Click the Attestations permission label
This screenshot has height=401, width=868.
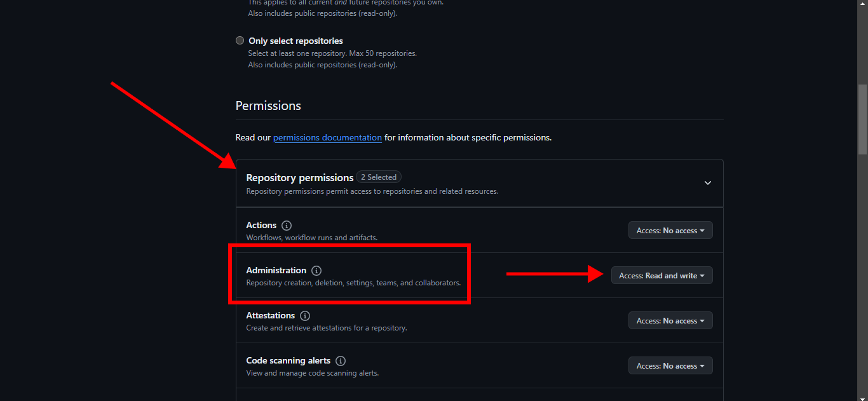click(271, 316)
